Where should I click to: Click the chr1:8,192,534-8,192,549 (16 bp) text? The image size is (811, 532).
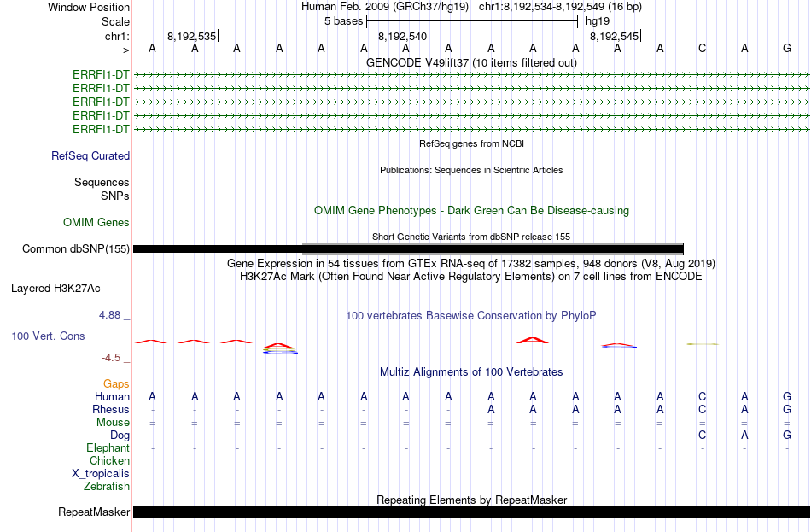tap(560, 7)
